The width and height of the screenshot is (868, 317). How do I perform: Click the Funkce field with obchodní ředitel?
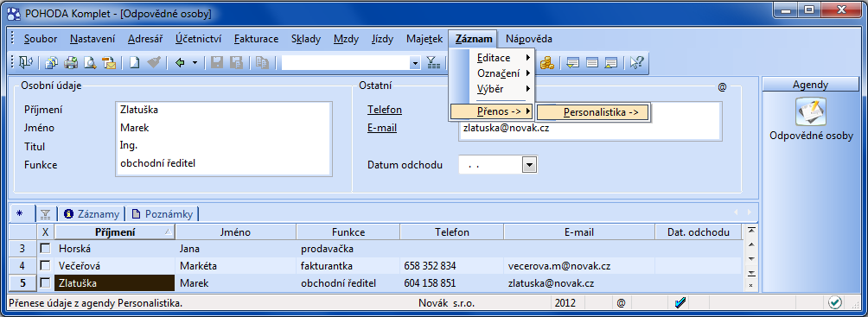(x=224, y=163)
